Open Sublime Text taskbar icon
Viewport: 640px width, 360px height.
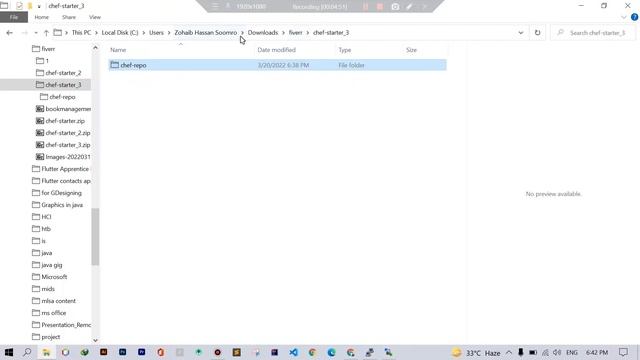tap(237, 352)
